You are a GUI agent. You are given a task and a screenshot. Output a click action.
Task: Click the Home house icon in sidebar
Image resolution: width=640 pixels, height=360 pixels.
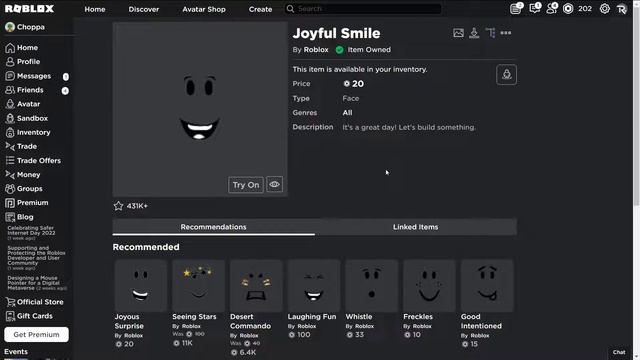pyautogui.click(x=10, y=48)
